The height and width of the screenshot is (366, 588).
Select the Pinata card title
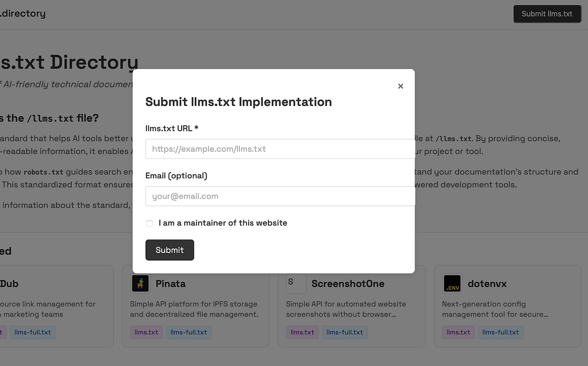click(171, 284)
